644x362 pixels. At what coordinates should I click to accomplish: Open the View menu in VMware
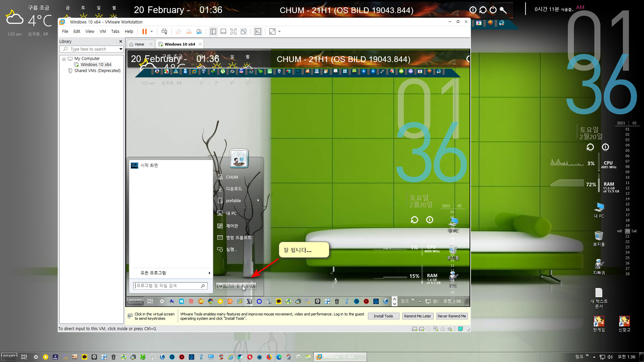[x=90, y=32]
